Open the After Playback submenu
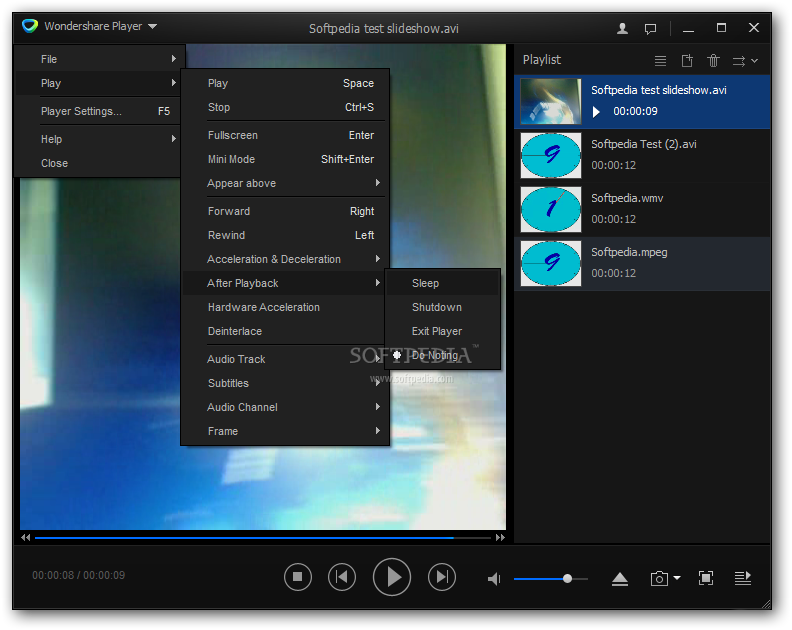Viewport: 792px width, 630px height. click(285, 283)
